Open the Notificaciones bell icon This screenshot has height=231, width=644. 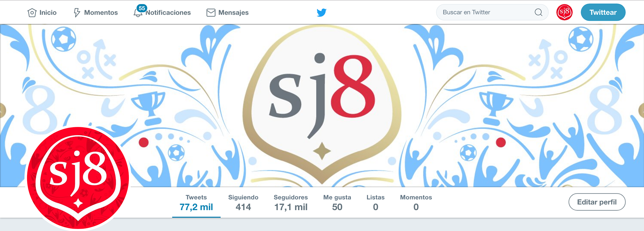[138, 13]
